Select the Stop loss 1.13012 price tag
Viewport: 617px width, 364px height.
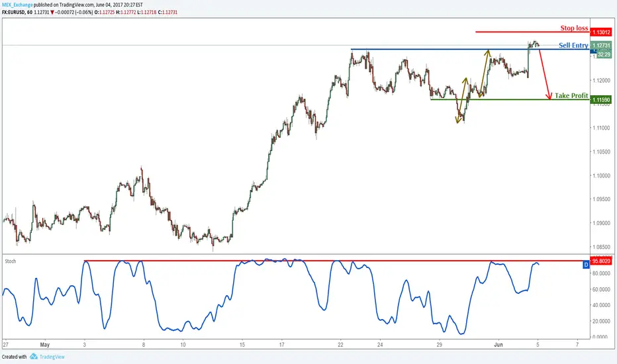[602, 32]
